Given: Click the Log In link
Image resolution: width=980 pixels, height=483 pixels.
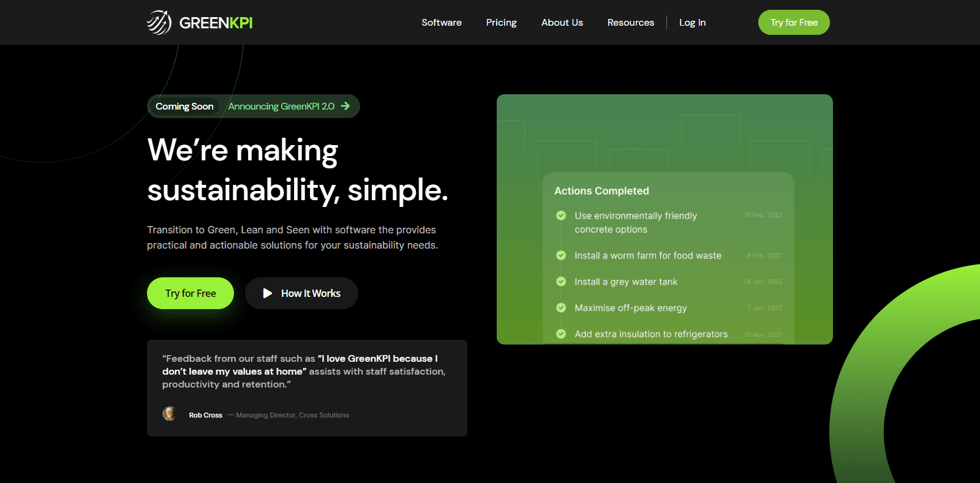Looking at the screenshot, I should coord(693,23).
